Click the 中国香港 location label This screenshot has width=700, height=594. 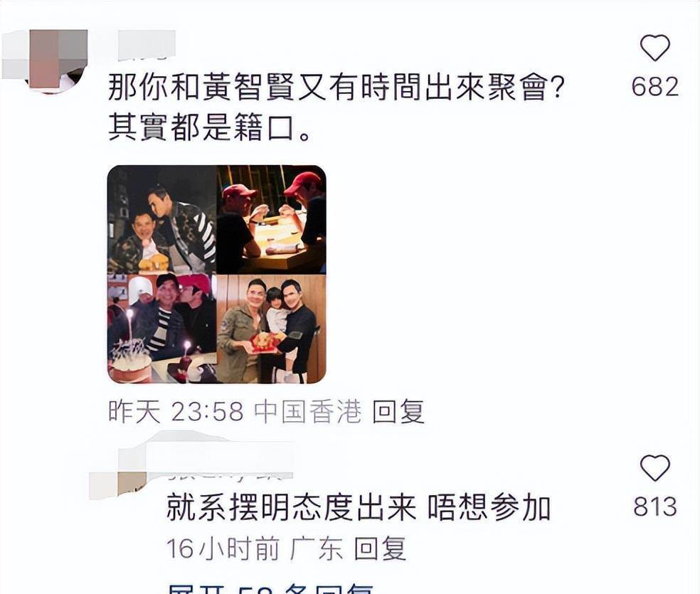[307, 411]
